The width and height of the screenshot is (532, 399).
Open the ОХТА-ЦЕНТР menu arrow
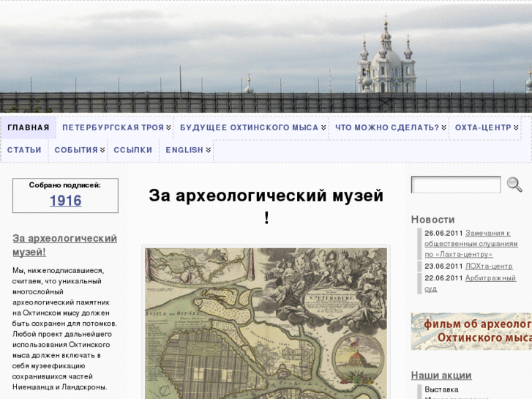(x=516, y=127)
